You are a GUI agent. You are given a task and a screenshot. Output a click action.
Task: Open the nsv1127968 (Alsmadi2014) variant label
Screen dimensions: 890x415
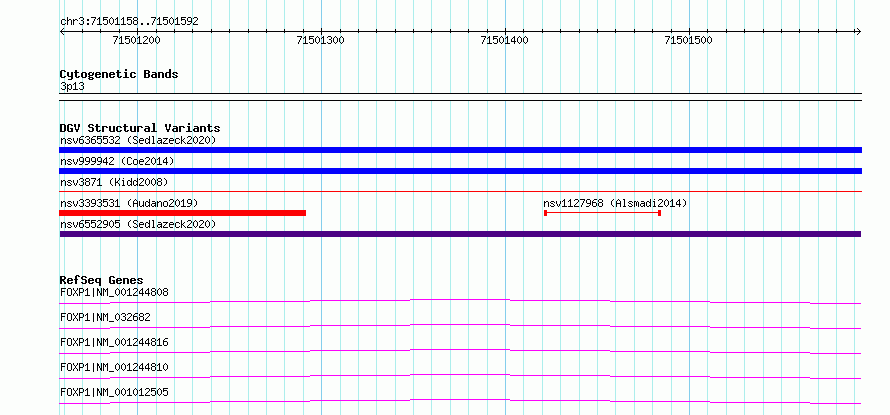point(615,203)
